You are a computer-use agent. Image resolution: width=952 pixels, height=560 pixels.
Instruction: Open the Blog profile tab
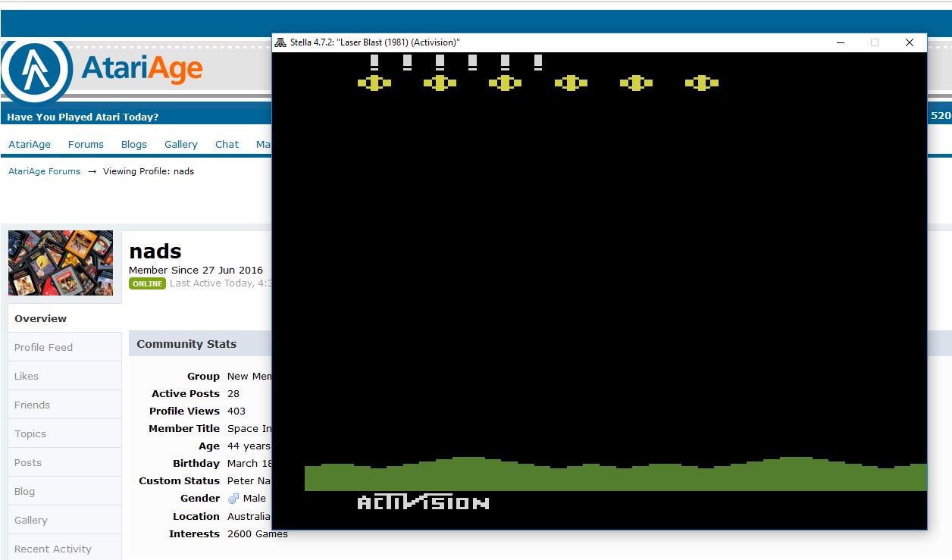click(65, 491)
